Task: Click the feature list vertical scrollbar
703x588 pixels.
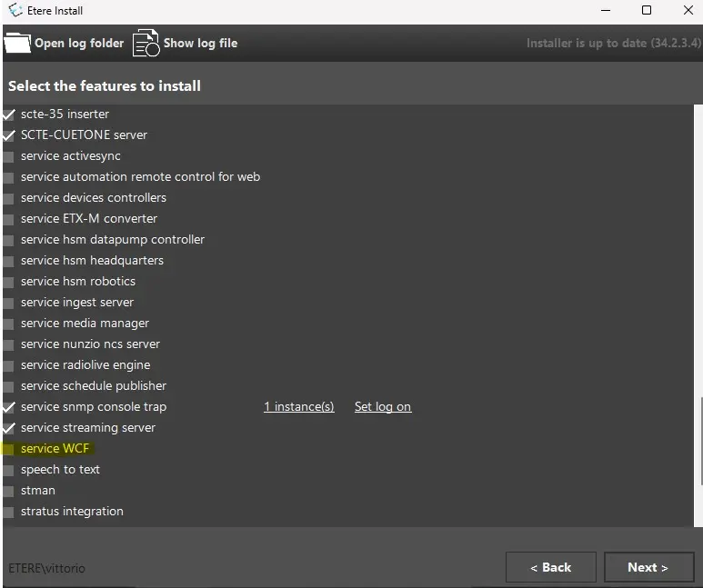Action: coord(698,459)
